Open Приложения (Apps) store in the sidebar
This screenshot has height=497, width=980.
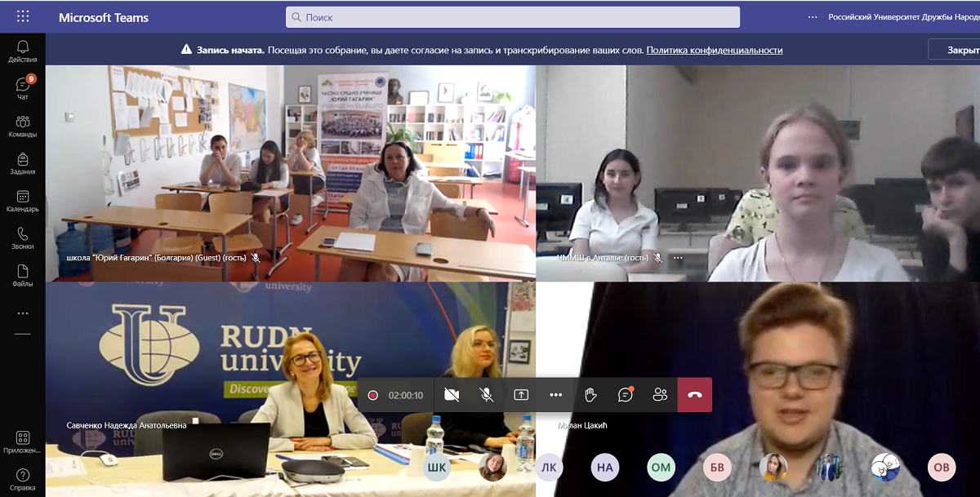pyautogui.click(x=23, y=442)
